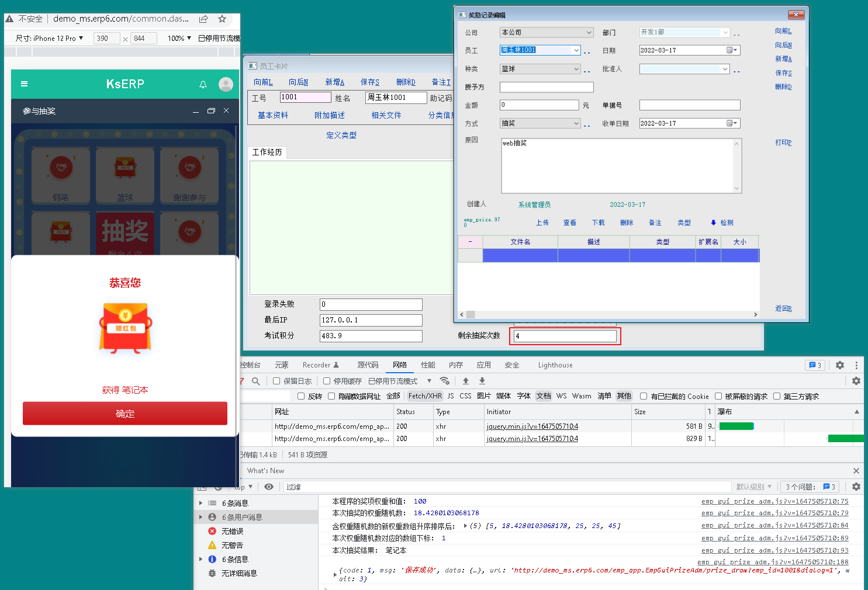
Task: Click the notification bell in KsERP header
Action: tap(203, 85)
